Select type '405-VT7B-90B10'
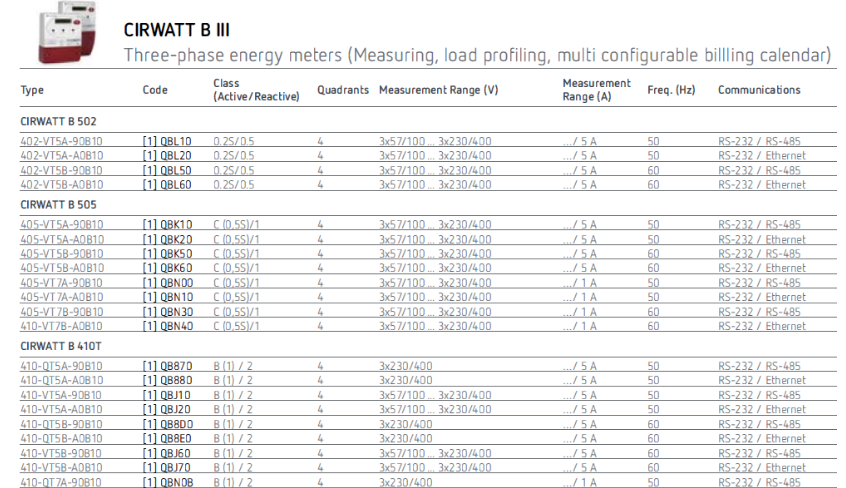 coord(62,312)
